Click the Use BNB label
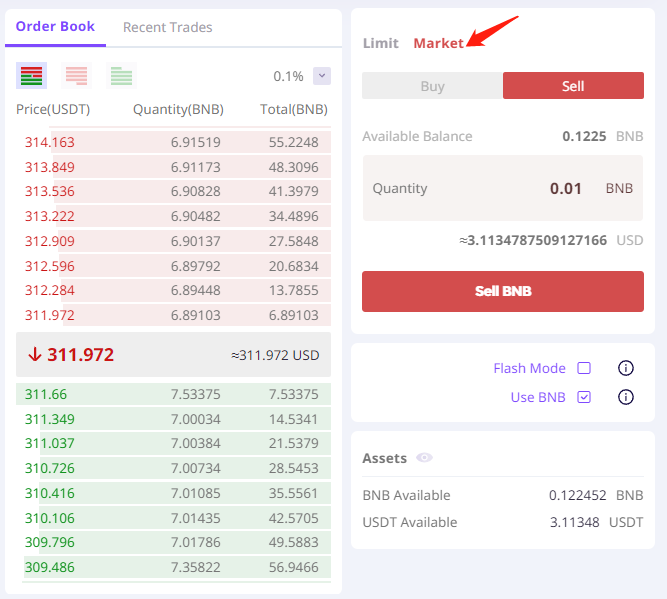Image resolution: width=667 pixels, height=599 pixels. [x=538, y=397]
